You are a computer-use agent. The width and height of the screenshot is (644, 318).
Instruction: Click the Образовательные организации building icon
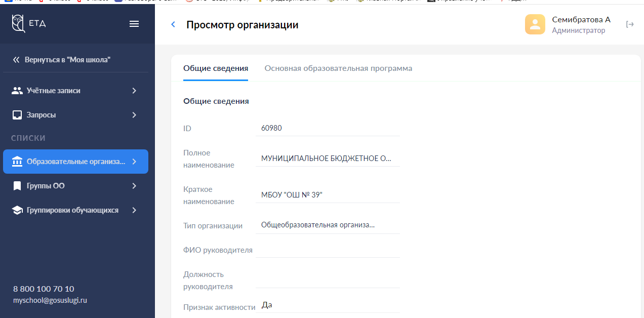click(x=17, y=162)
